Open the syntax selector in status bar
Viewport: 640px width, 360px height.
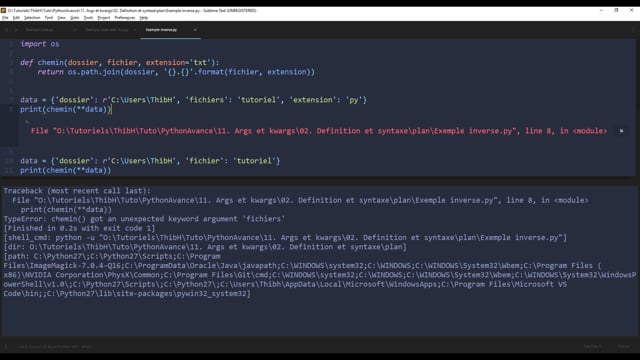tap(624, 347)
